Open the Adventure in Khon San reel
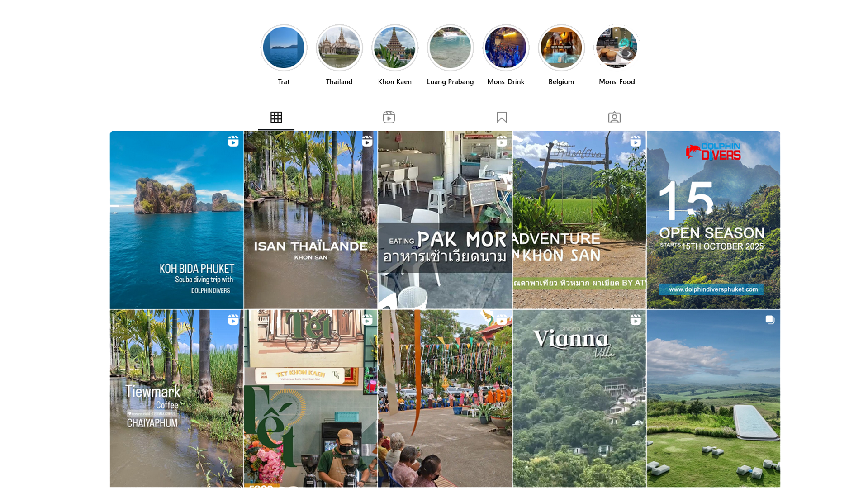Screen dimensions: 868x488 pyautogui.click(x=579, y=220)
